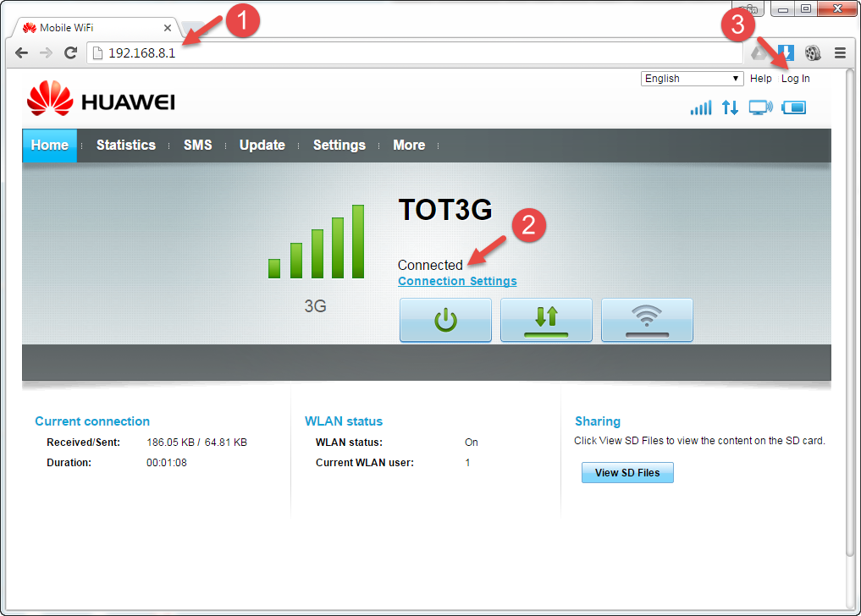Open the Update menu
The image size is (861, 616).
(x=262, y=145)
